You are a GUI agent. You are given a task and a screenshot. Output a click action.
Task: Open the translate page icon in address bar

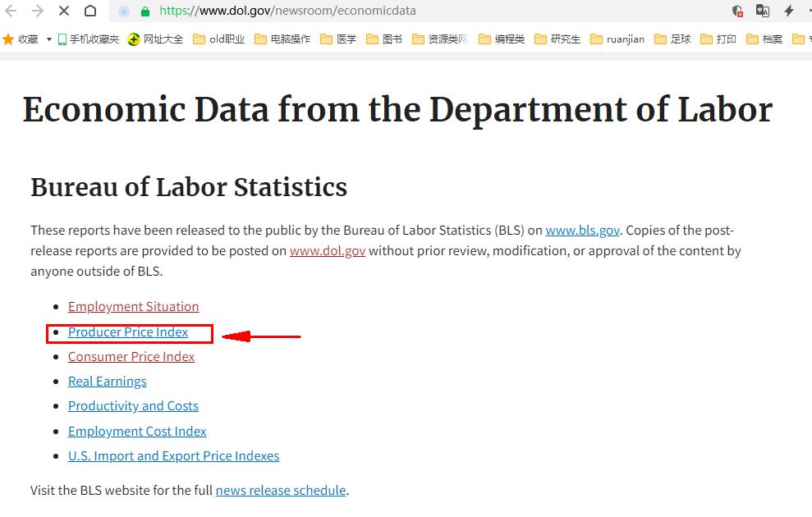tap(760, 11)
